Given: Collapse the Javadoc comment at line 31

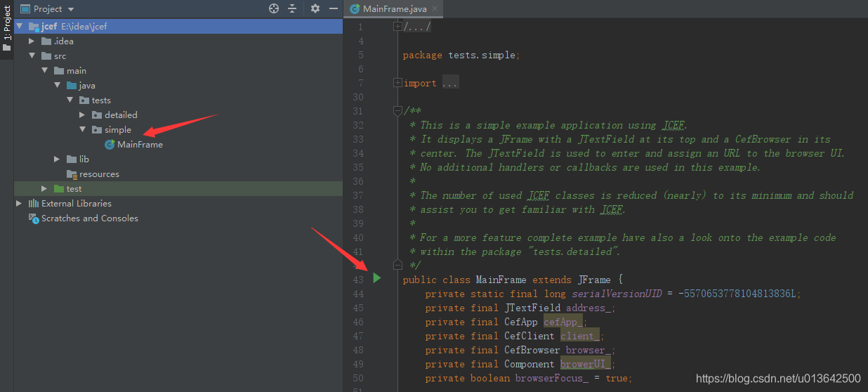Looking at the screenshot, I should tap(397, 111).
